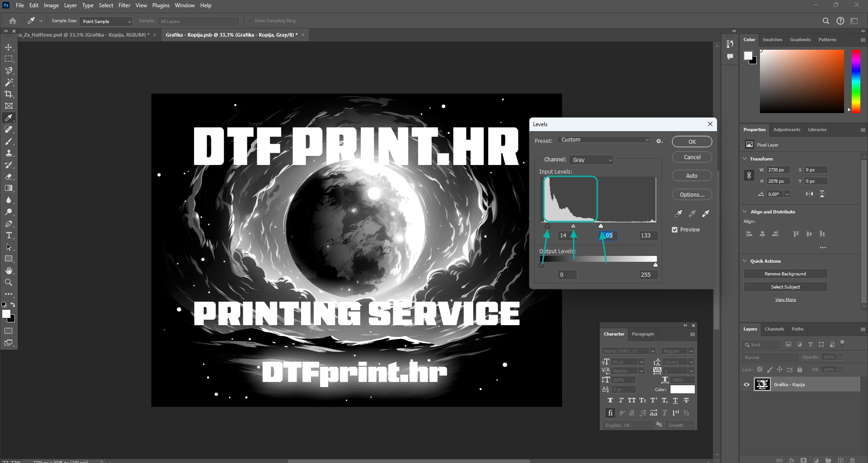Open the Plugins menu
Viewport: 868px width, 463px height.
(x=161, y=5)
